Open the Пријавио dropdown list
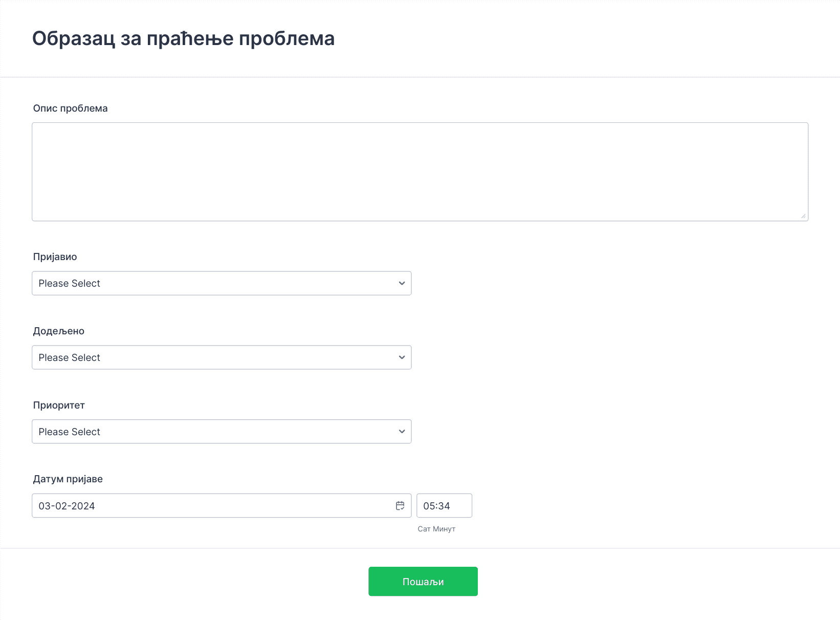840x620 pixels. pyautogui.click(x=222, y=283)
